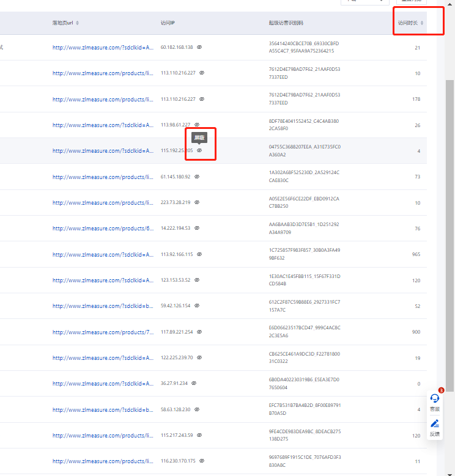Open landing page link for IP 60.182.168.138

click(103, 47)
